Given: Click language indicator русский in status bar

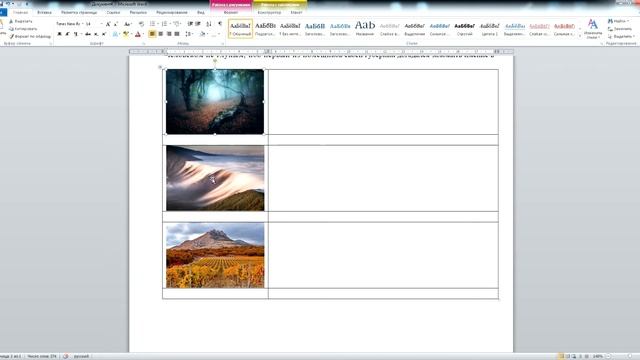Looking at the screenshot, I should pyautogui.click(x=81, y=356).
